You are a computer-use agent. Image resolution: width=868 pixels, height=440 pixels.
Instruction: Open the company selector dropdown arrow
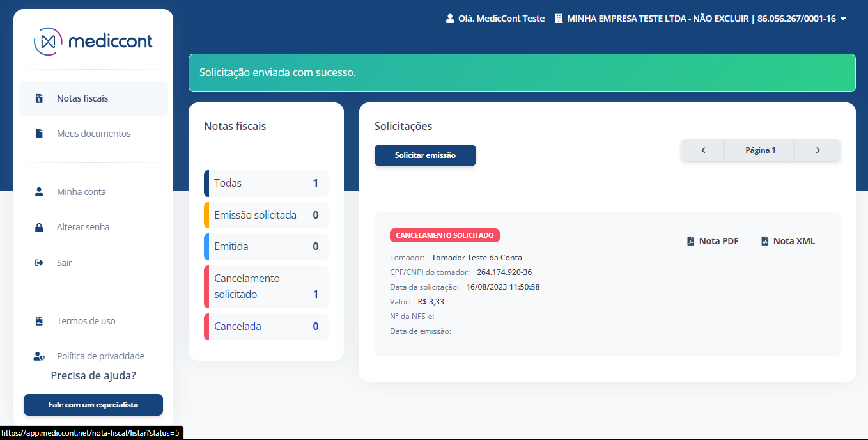pyautogui.click(x=843, y=19)
